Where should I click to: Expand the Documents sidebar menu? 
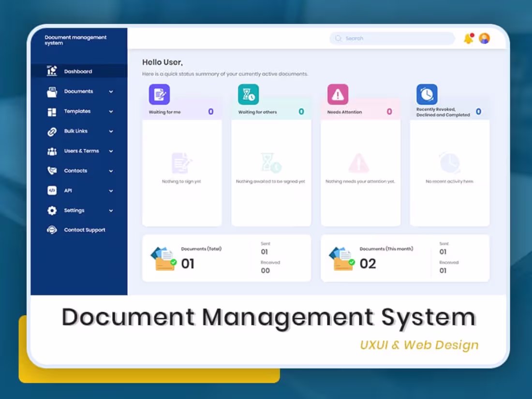coord(111,91)
